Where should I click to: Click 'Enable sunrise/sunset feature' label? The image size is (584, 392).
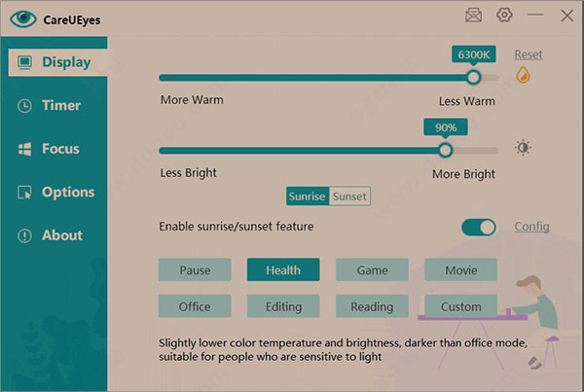(x=237, y=227)
